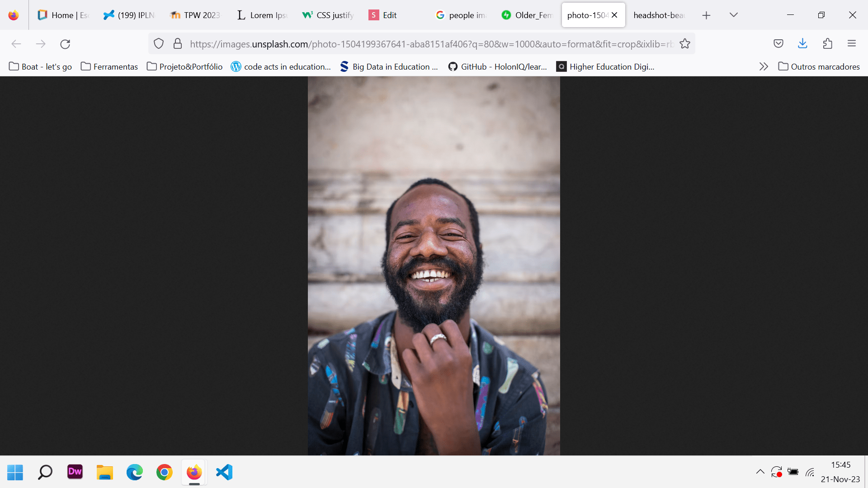Show more bookmarks overflow chevron

764,67
